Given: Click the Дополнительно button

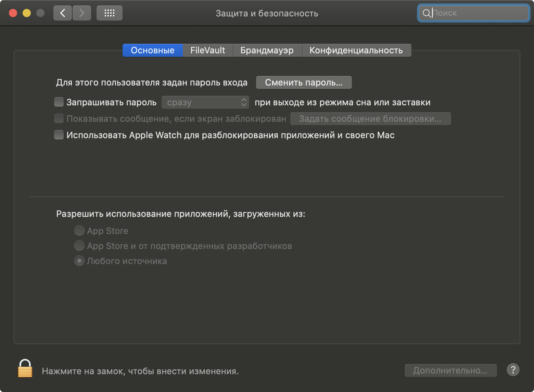Looking at the screenshot, I should (450, 370).
